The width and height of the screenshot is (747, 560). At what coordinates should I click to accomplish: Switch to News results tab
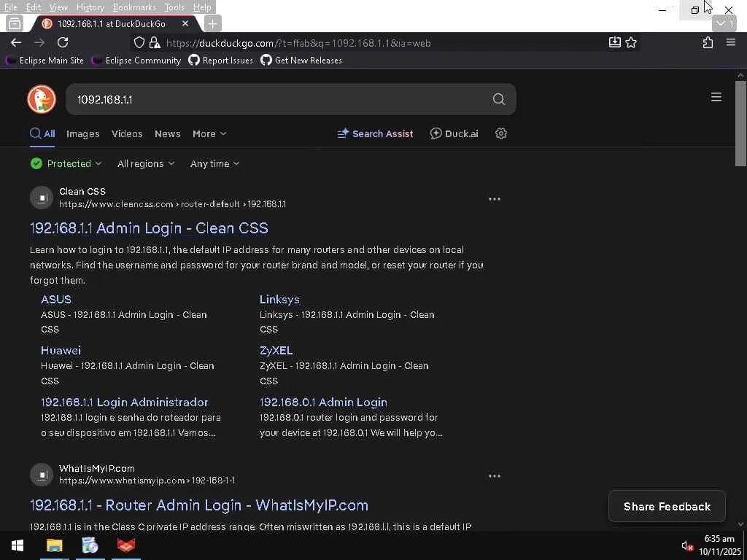pyautogui.click(x=167, y=134)
